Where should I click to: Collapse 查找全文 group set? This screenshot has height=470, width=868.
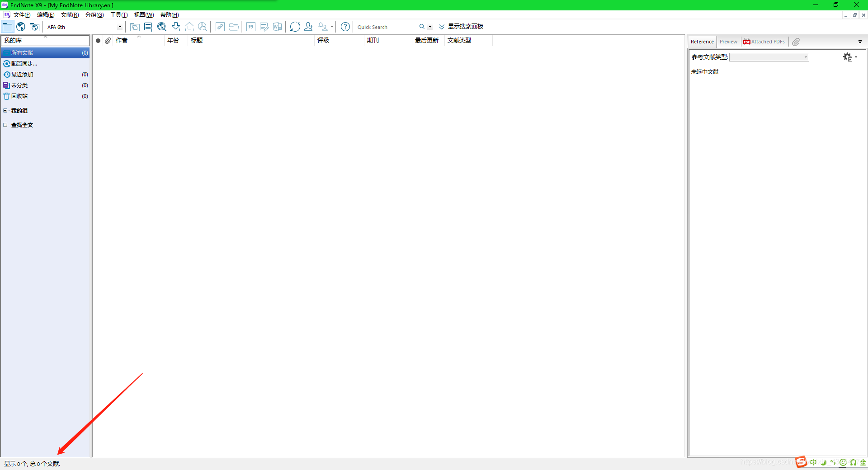click(5, 125)
